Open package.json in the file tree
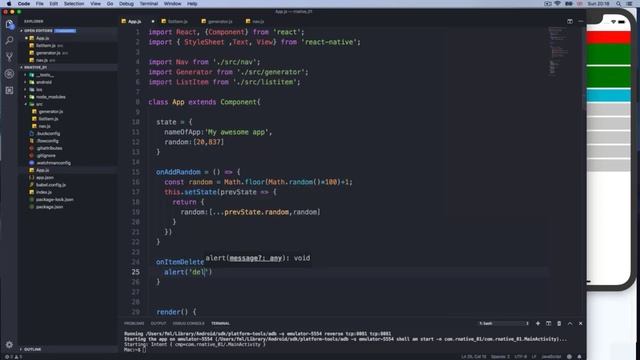 [x=49, y=207]
